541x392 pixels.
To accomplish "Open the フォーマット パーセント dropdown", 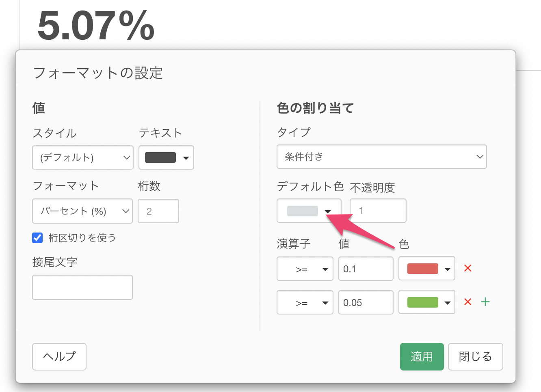I will (82, 211).
